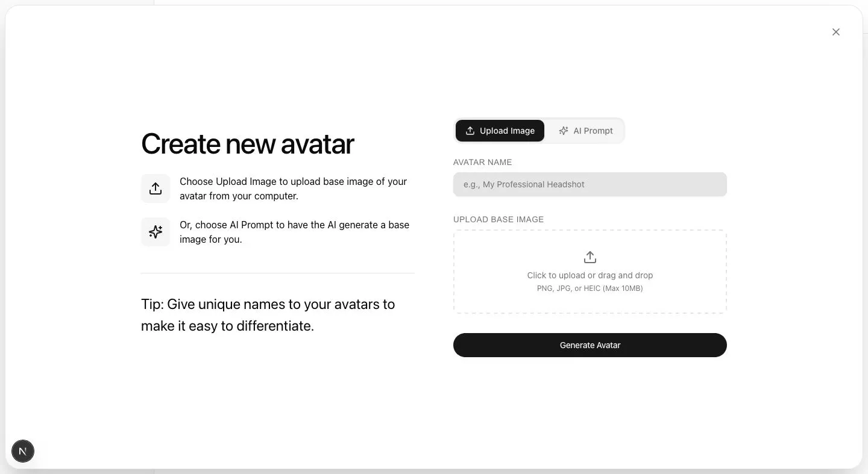Focus the Avatar Name input field
Image resolution: width=868 pixels, height=474 pixels.
point(590,184)
